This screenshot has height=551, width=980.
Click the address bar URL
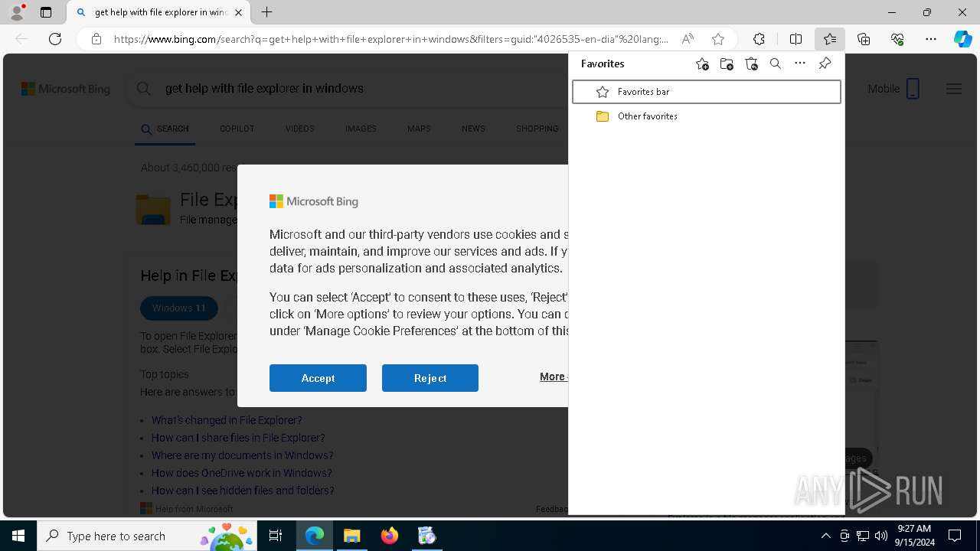pyautogui.click(x=390, y=39)
